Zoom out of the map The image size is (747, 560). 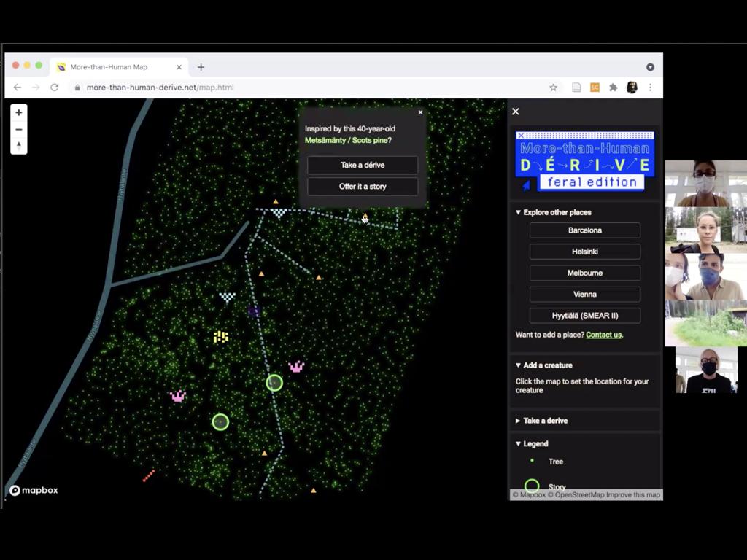(18, 129)
